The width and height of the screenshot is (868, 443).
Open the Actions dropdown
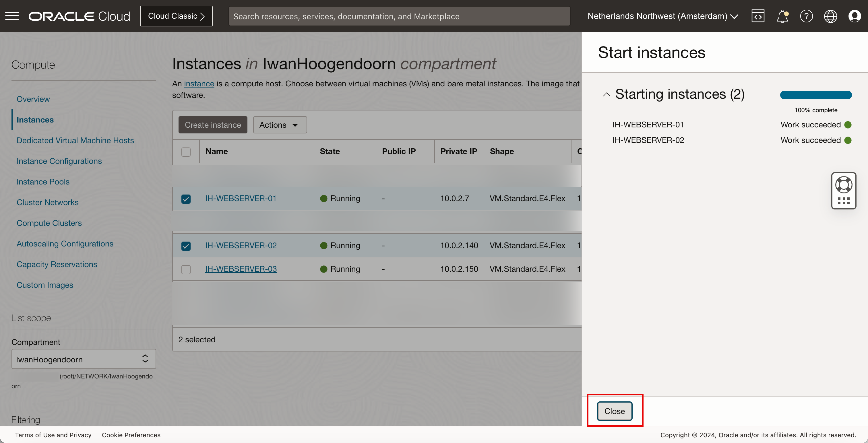pyautogui.click(x=279, y=125)
